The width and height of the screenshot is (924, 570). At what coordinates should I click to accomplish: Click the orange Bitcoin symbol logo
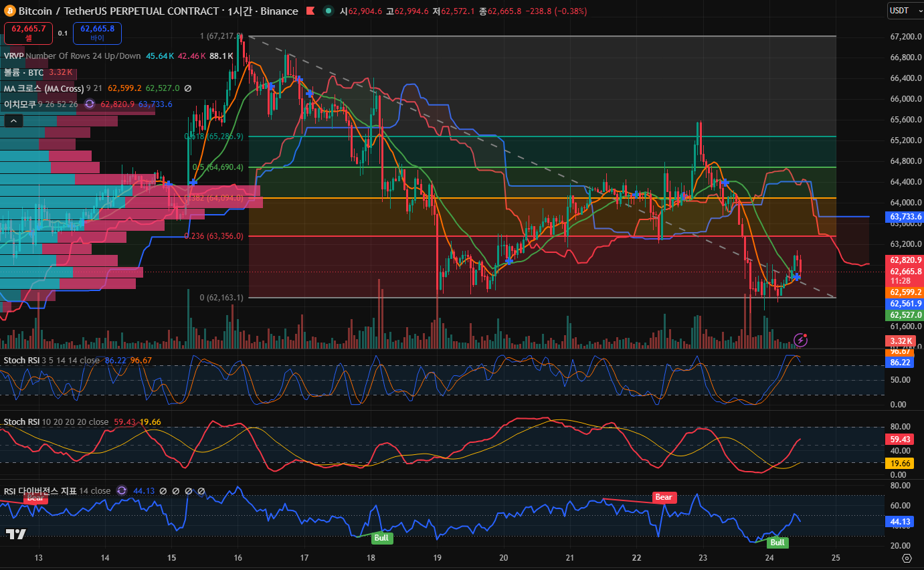pos(10,11)
